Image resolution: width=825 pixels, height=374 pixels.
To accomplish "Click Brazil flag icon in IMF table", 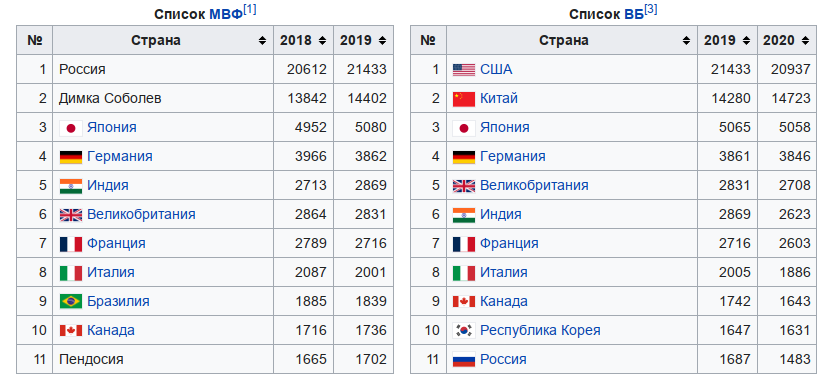I will point(71,301).
